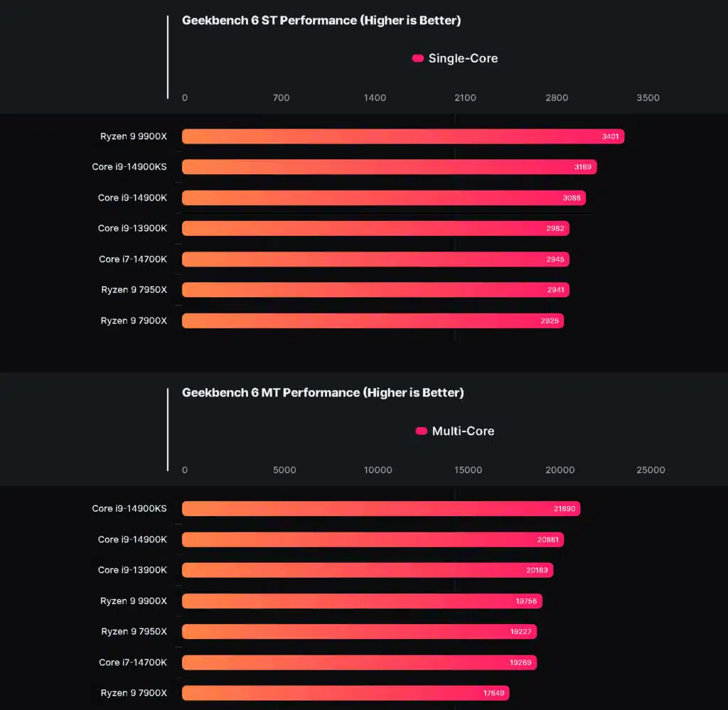Toggle the Single-Core legend marker
Viewport: 728px width, 710px height.
pyautogui.click(x=417, y=58)
